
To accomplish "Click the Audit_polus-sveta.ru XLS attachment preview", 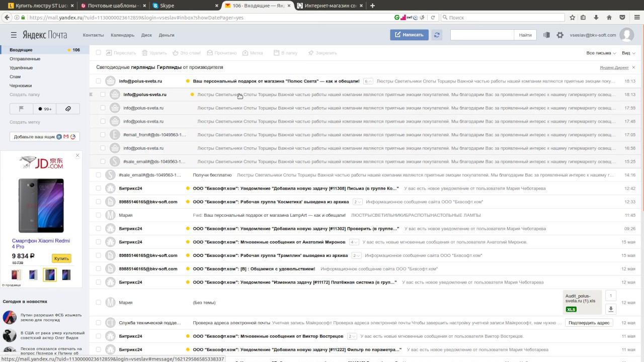I will (x=582, y=303).
